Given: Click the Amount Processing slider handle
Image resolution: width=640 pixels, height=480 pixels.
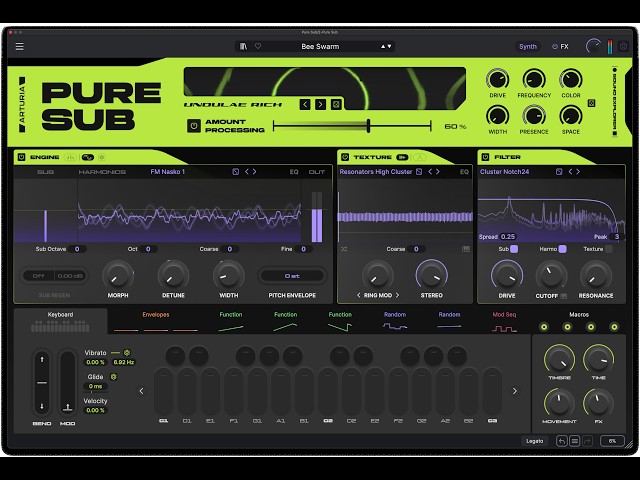Looking at the screenshot, I should 368,126.
